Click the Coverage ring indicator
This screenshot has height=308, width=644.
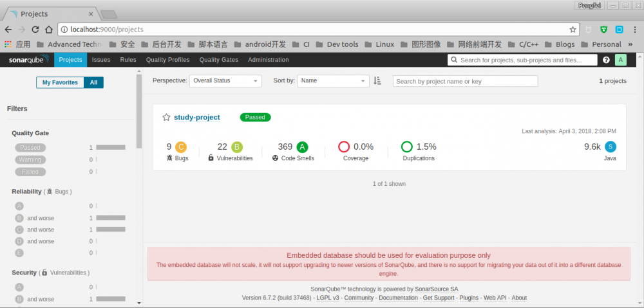coord(344,147)
